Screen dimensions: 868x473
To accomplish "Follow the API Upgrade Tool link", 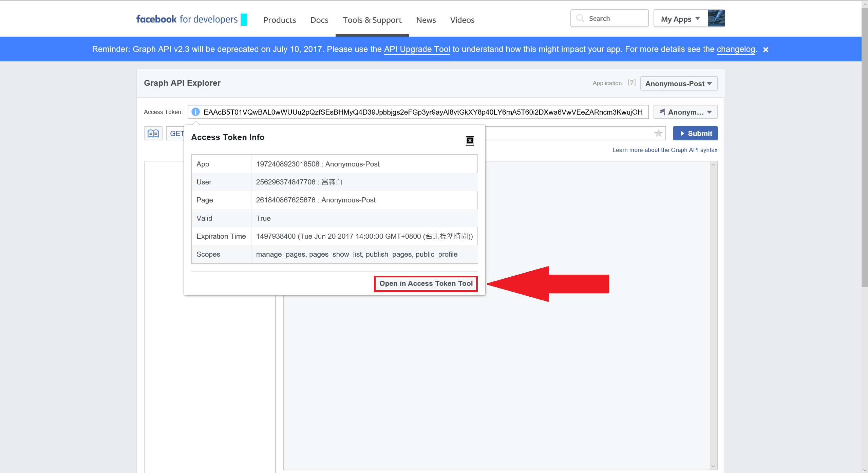I will 417,49.
